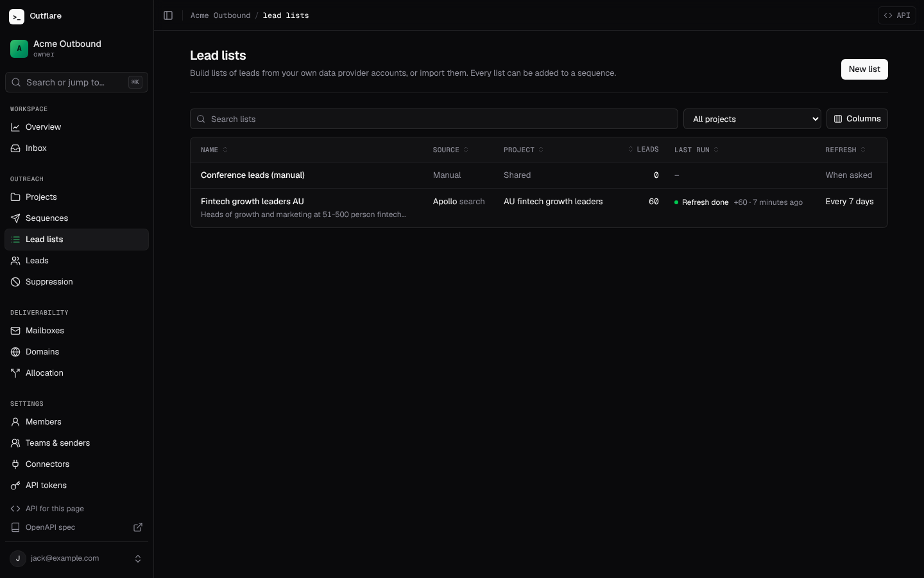924x578 pixels.
Task: Sort by the REFRESH column header
Action: click(846, 150)
